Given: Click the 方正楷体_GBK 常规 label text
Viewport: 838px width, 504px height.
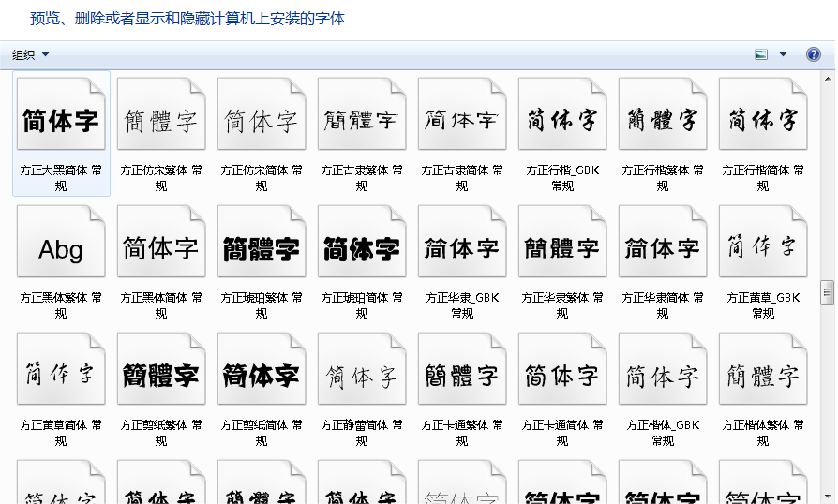Looking at the screenshot, I should point(663,433).
